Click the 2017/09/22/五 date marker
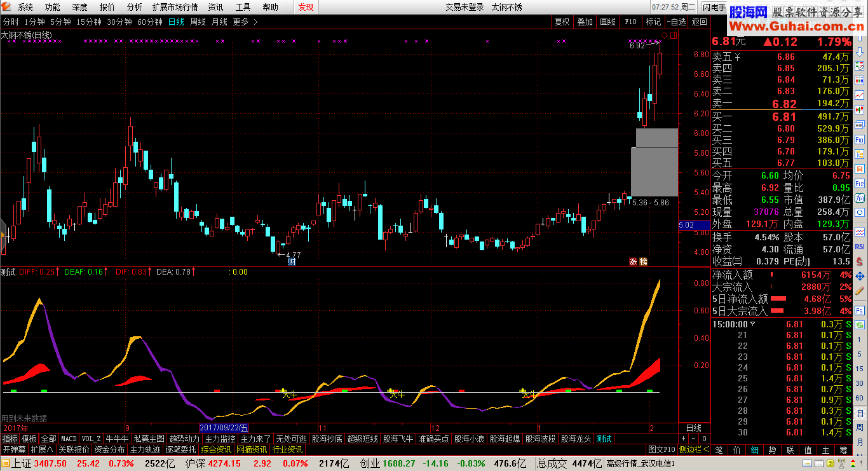 225,428
